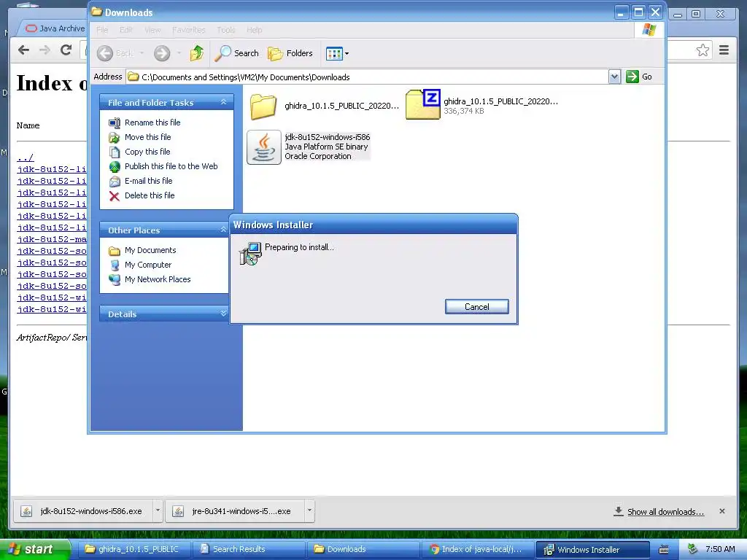747x560 pixels.
Task: Open the File menu in Downloads window
Action: pos(102,30)
